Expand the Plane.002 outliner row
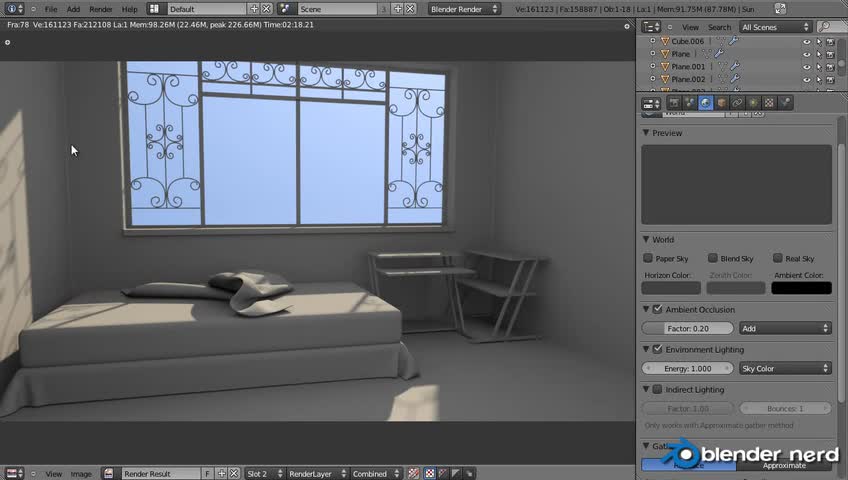848x480 pixels. (653, 79)
